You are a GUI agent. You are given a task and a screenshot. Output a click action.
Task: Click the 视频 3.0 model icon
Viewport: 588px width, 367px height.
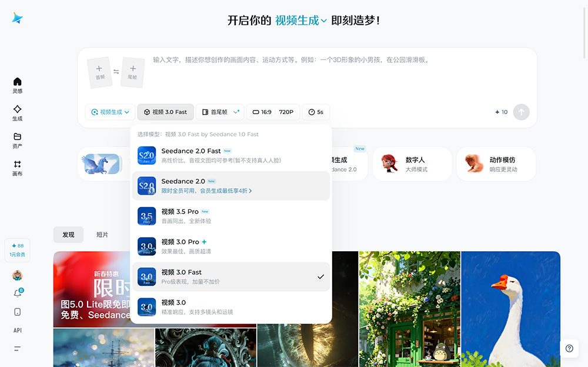pos(146,307)
